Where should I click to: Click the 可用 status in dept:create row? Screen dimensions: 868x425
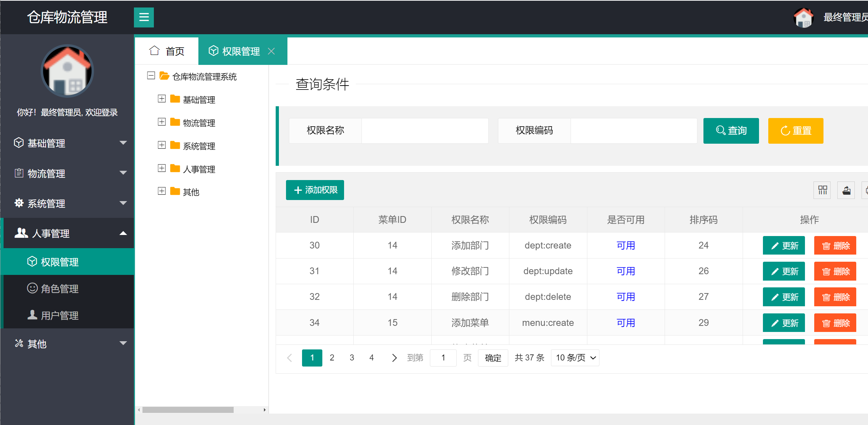pos(626,245)
